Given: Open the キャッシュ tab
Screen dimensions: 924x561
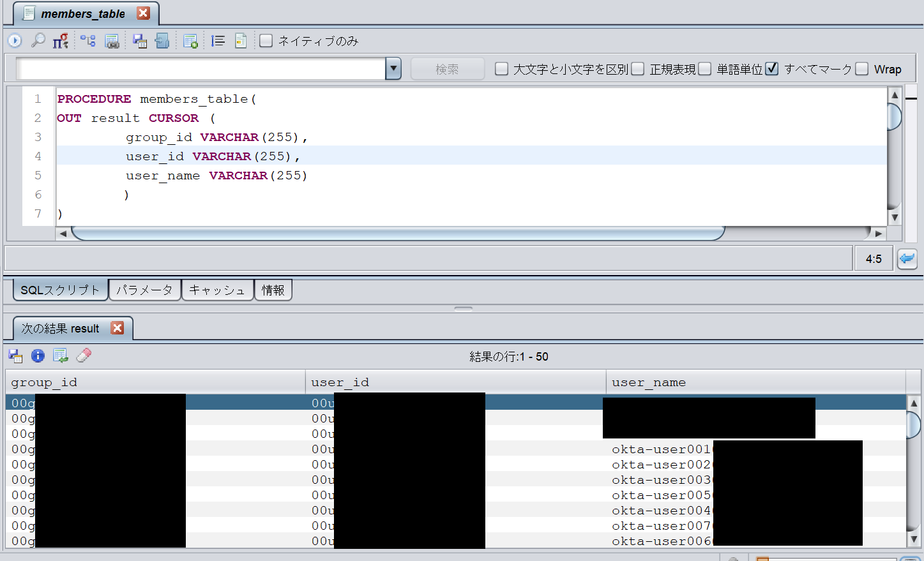Looking at the screenshot, I should point(217,290).
